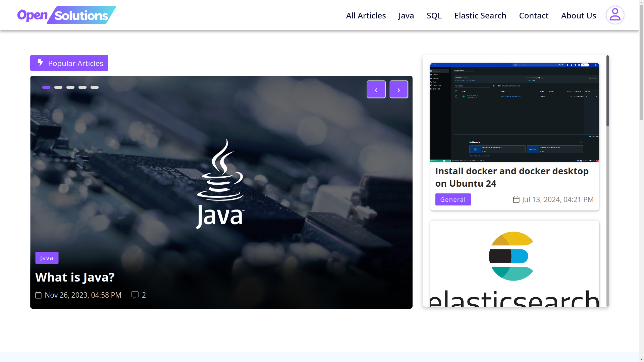Open the Contact page
Image resolution: width=644 pixels, height=362 pixels.
(534, 15)
